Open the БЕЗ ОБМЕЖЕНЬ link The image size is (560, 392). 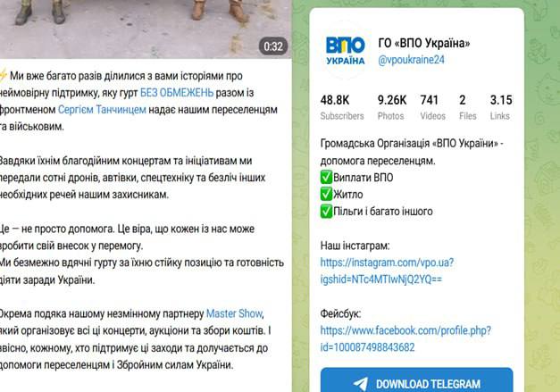[177, 93]
